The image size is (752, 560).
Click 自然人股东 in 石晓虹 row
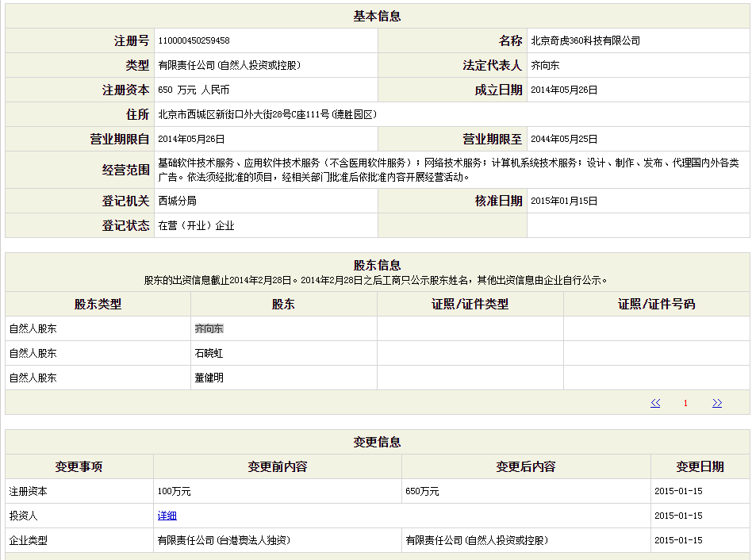(33, 353)
